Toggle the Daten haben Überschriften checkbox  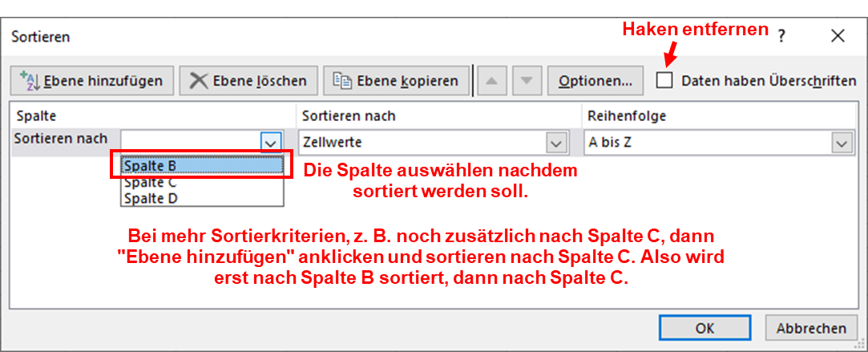click(664, 80)
